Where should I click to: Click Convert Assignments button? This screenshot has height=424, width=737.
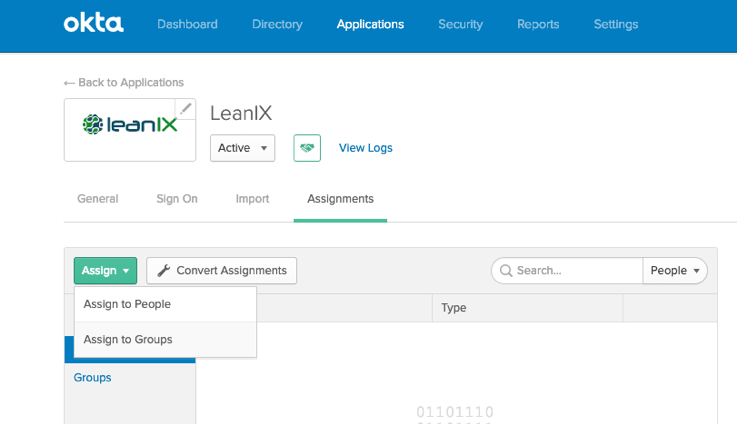pos(221,270)
